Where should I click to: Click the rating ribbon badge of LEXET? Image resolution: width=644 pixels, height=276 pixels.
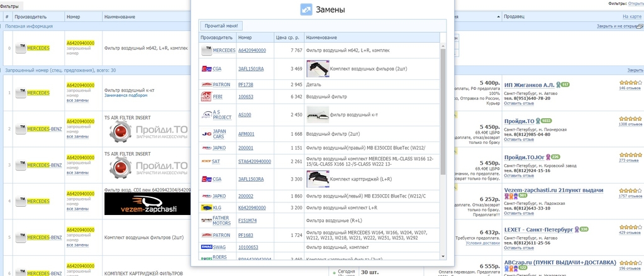pos(581,229)
